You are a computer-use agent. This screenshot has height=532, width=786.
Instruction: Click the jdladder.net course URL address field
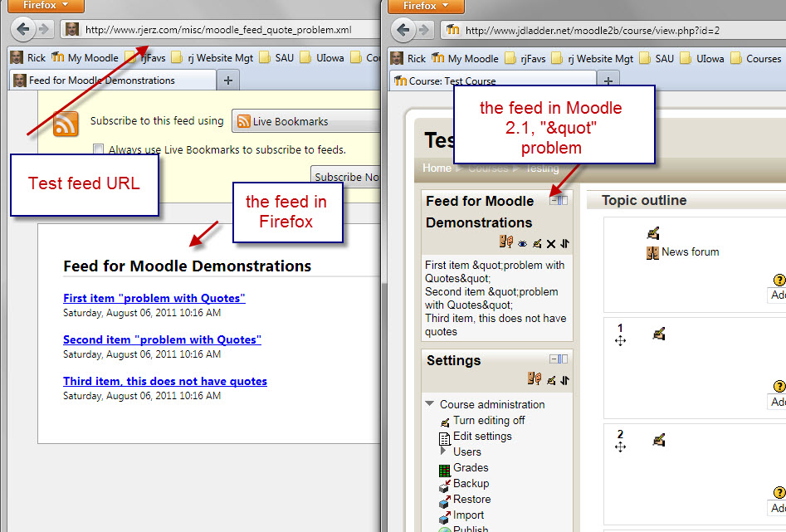click(x=613, y=30)
